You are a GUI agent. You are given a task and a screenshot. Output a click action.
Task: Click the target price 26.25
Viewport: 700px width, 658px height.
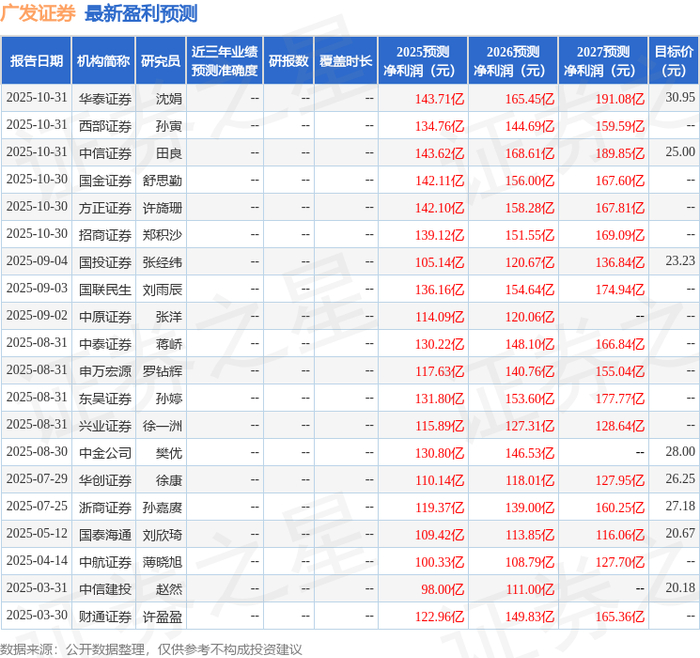pyautogui.click(x=680, y=478)
